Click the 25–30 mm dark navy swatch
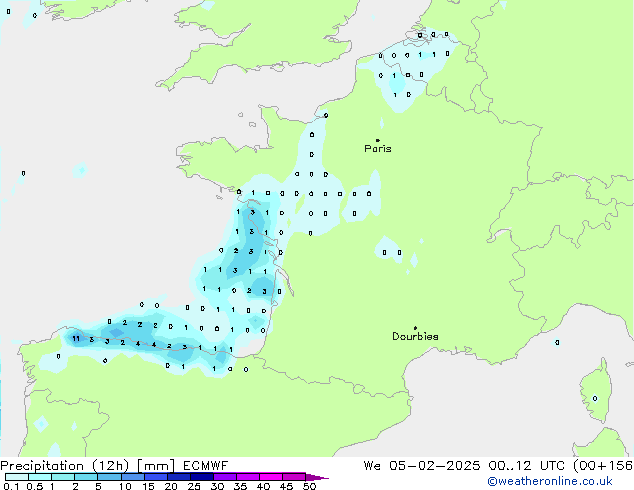 pyautogui.click(x=202, y=477)
